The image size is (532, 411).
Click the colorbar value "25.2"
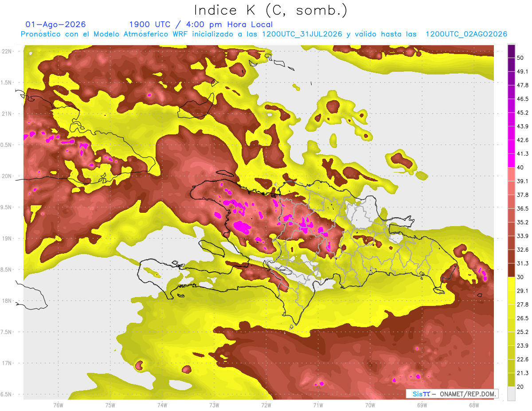523,332
